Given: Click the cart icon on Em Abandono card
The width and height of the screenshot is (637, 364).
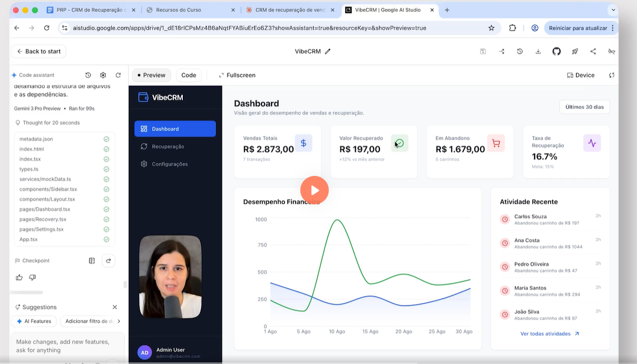Looking at the screenshot, I should [496, 143].
